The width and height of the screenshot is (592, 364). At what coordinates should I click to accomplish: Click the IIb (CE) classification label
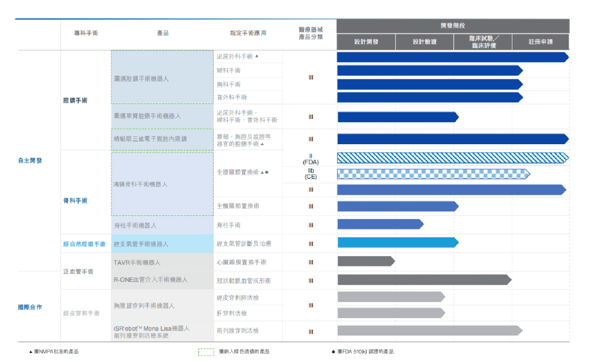pyautogui.click(x=311, y=173)
